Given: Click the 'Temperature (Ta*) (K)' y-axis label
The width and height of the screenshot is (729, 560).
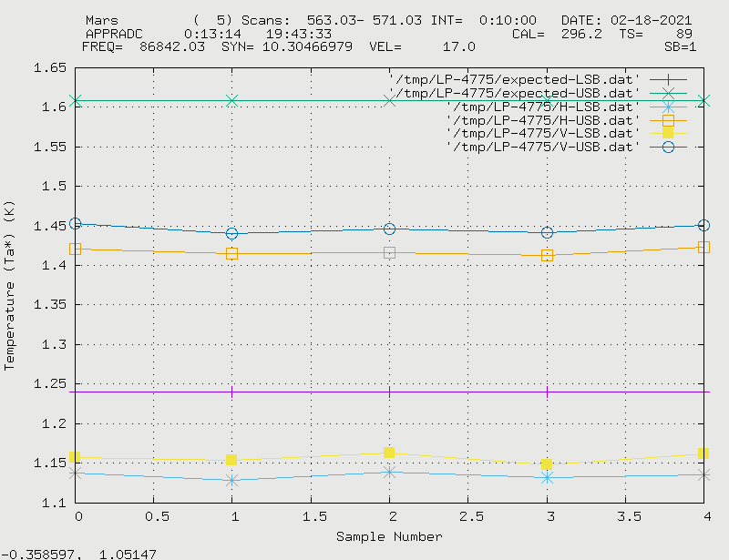Looking at the screenshot, I should pyautogui.click(x=9, y=285).
